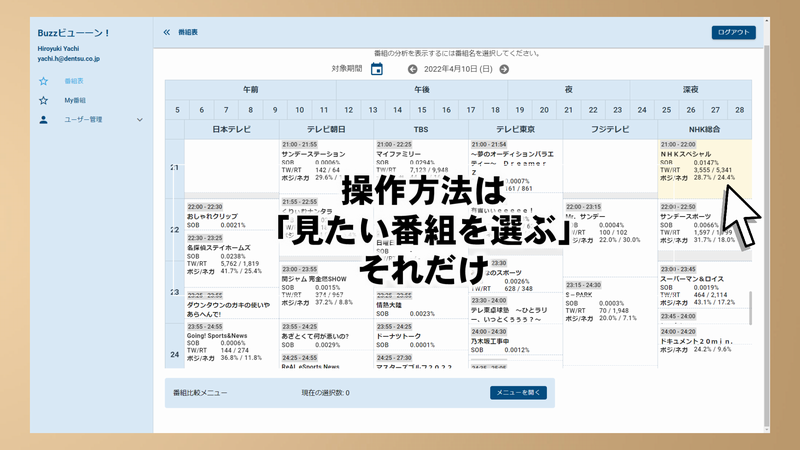Click star icon beside My番組
800x450 pixels.
tap(43, 100)
